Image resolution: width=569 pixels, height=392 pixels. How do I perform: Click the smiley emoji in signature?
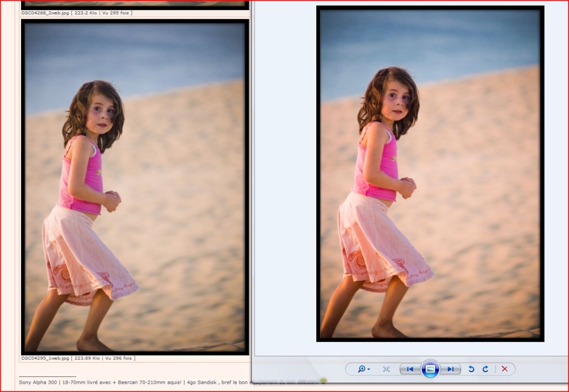tap(322, 381)
